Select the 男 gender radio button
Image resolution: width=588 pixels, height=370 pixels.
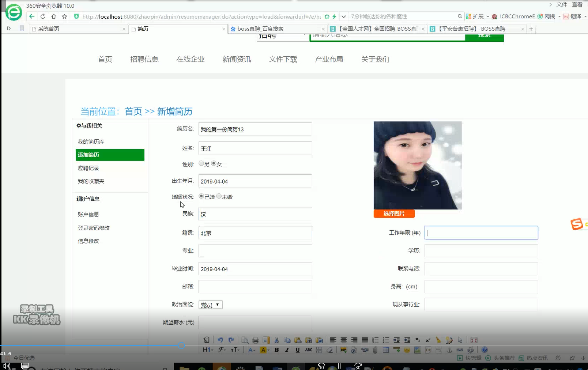pos(201,163)
